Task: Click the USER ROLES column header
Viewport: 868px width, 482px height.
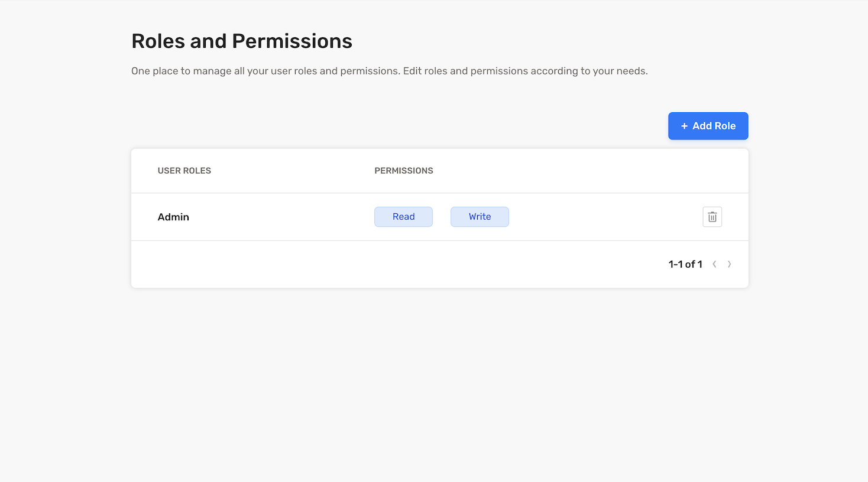Action: click(184, 171)
